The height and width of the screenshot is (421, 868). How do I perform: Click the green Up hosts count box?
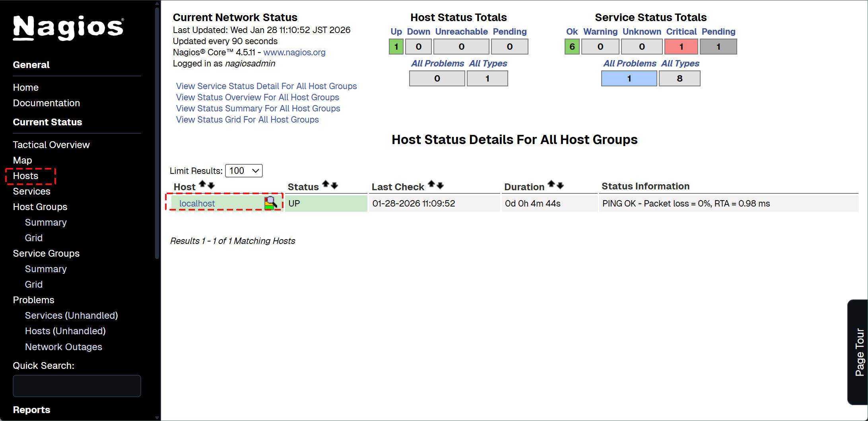click(x=396, y=47)
